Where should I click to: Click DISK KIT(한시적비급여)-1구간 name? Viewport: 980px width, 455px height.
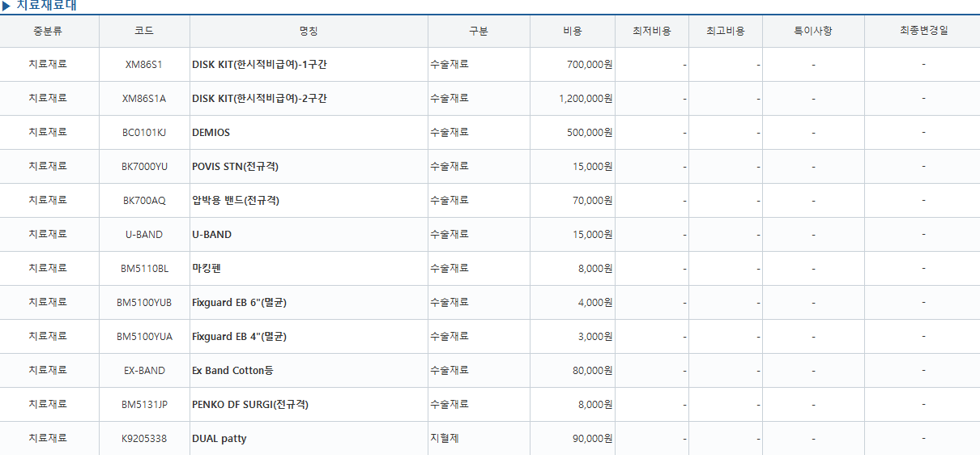coord(259,65)
